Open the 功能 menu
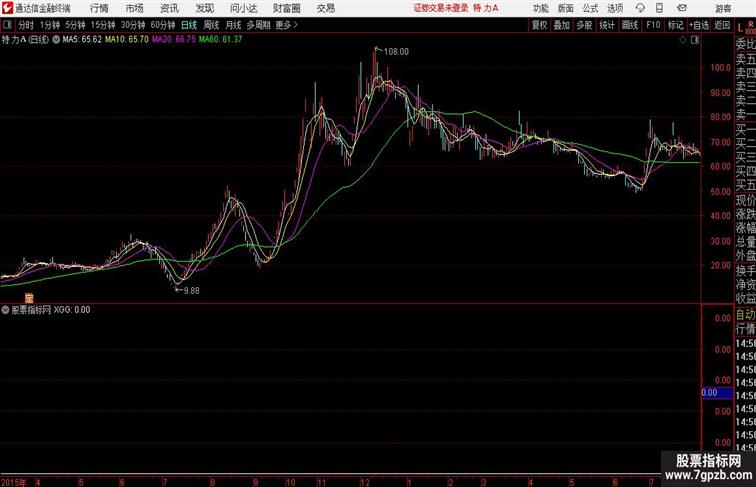The width and height of the screenshot is (756, 487). [x=540, y=8]
